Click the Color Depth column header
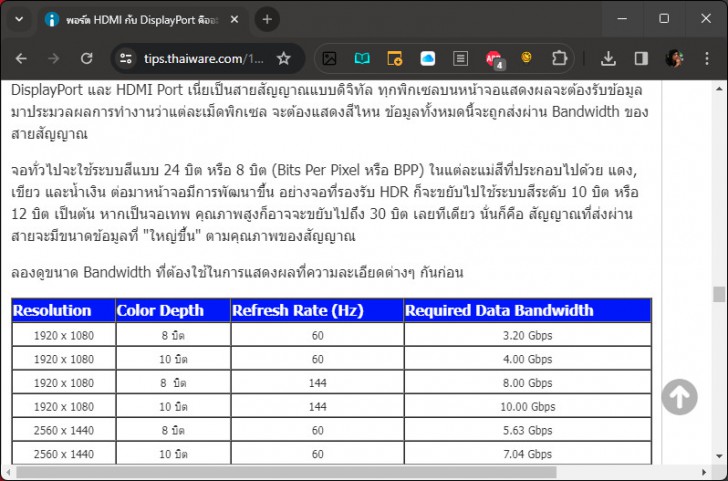Viewport: 728px width, 481px height. pos(173,311)
